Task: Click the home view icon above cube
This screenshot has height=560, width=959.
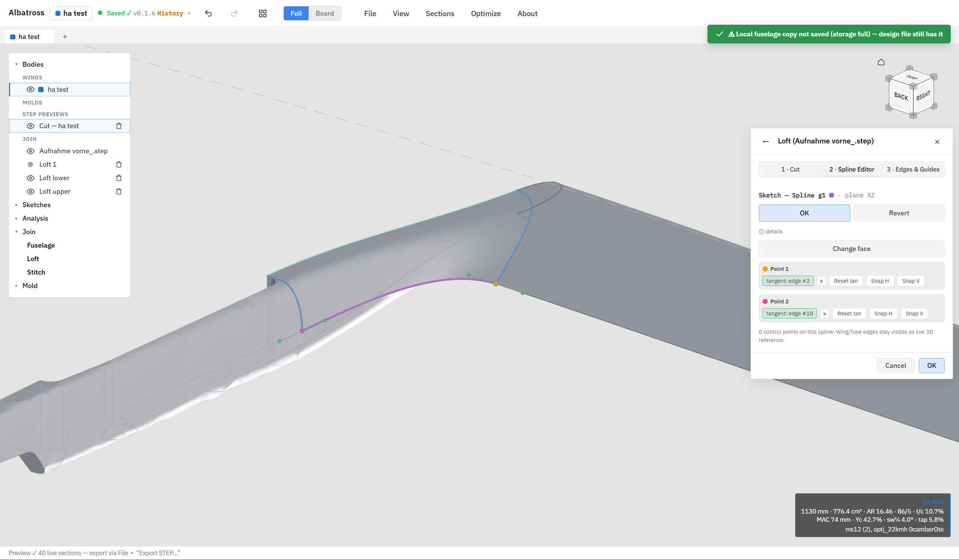Action: [x=881, y=62]
